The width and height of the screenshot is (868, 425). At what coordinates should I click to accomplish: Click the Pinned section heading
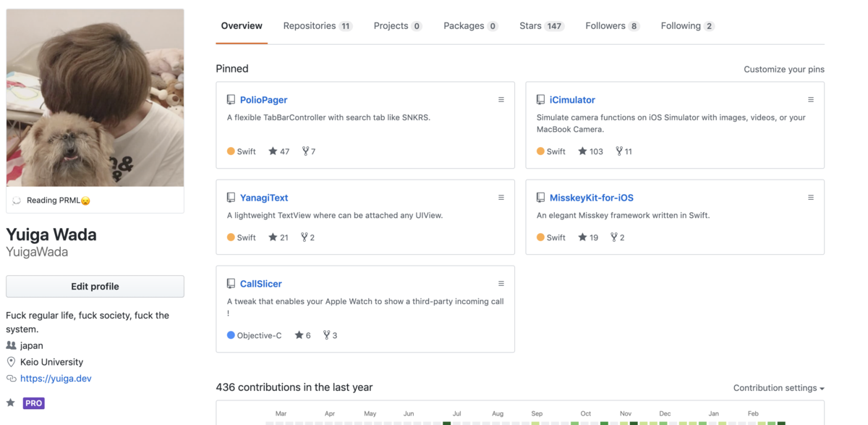click(232, 69)
